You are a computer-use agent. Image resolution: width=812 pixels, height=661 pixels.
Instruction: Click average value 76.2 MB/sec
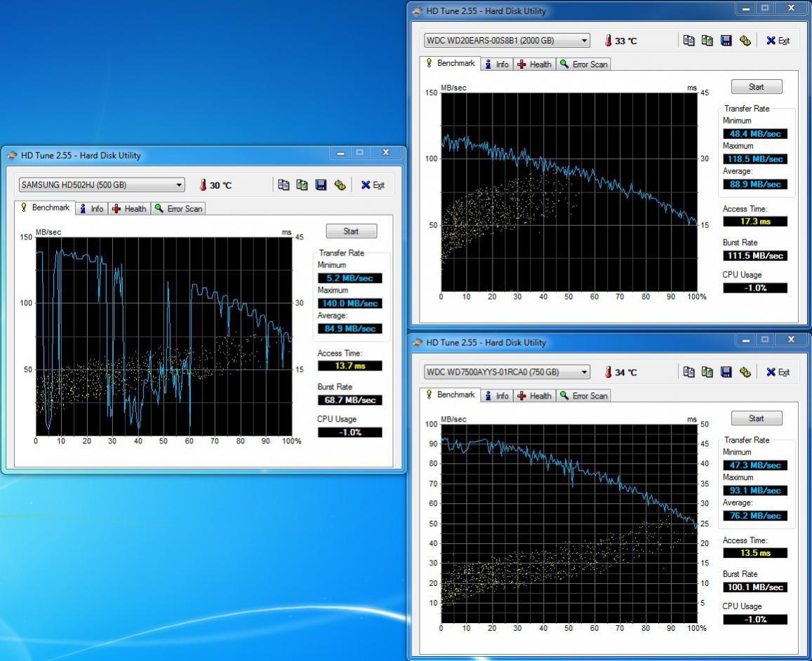tap(756, 516)
